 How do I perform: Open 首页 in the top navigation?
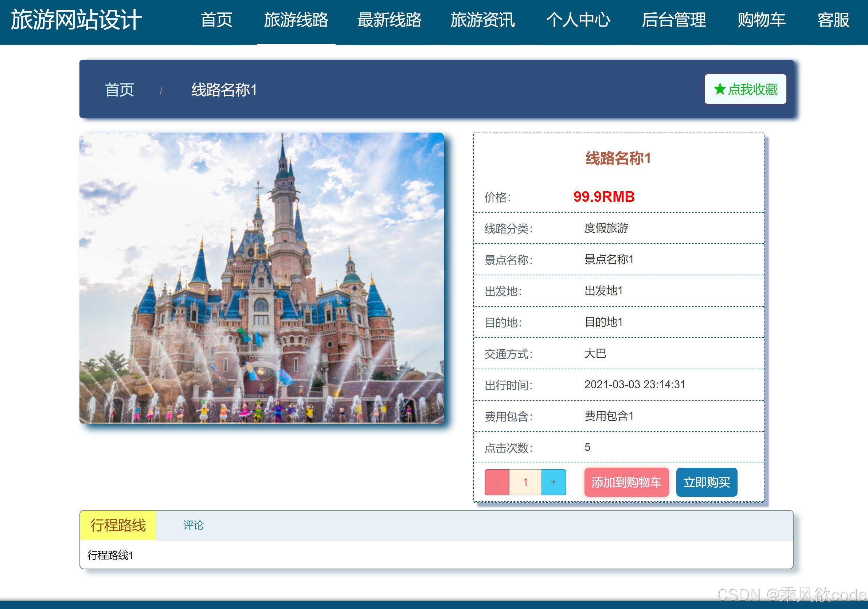pos(216,20)
